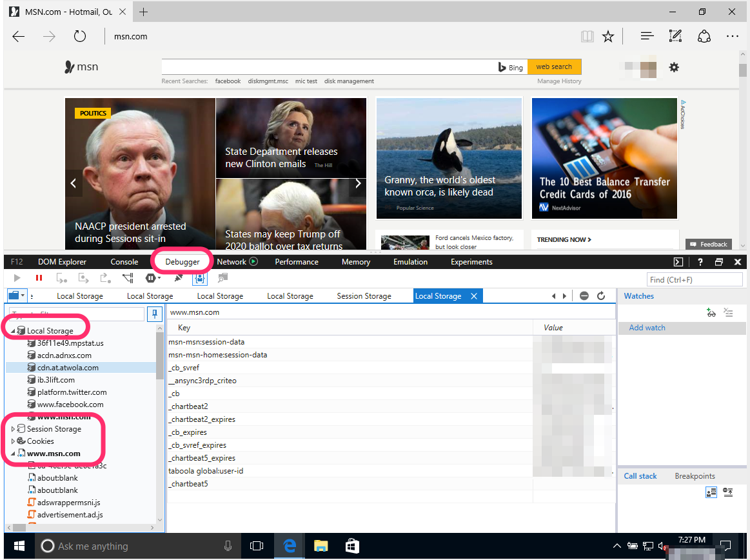Screen dimensions: 750x560
Task: Click the Feedback button on MSN page
Action: click(x=708, y=244)
